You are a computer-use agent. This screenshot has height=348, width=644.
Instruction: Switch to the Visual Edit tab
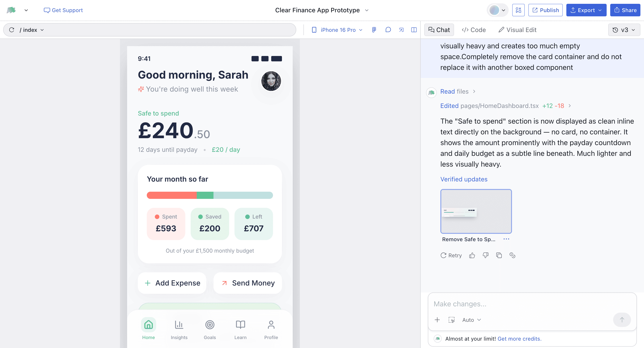coord(518,30)
